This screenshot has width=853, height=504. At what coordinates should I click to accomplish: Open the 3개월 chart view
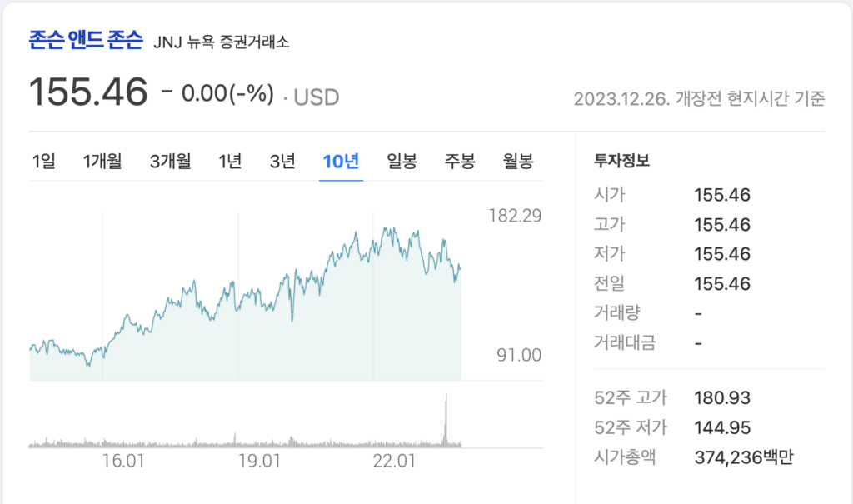[x=170, y=163]
